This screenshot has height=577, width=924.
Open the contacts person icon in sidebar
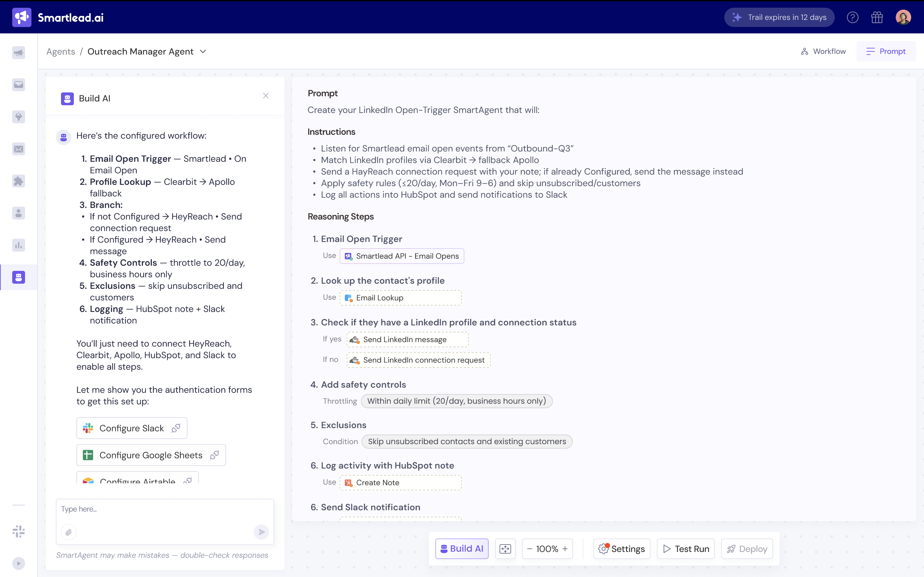(x=18, y=213)
